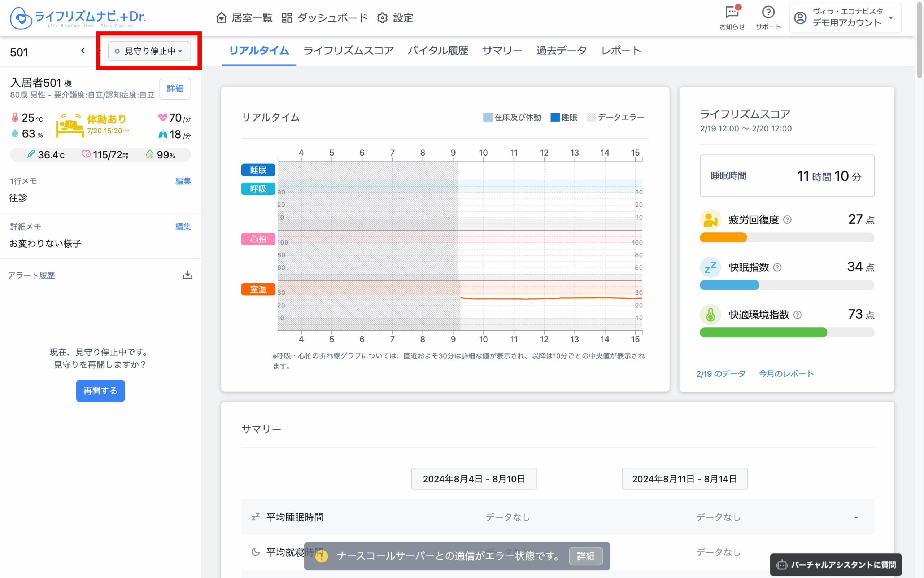
Task: Click the 詳細 button for 入居者501
Action: click(175, 88)
